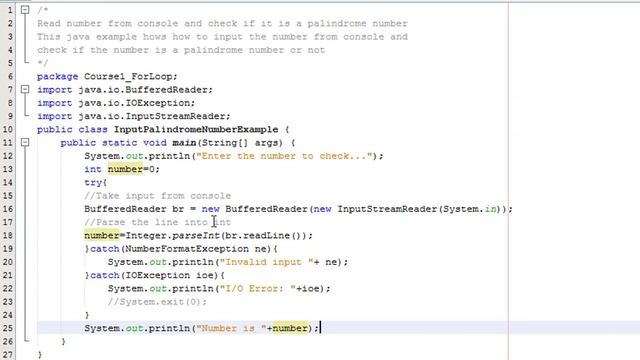The image size is (640, 360).
Task: Click line number 25 in the gutter
Action: [8, 328]
